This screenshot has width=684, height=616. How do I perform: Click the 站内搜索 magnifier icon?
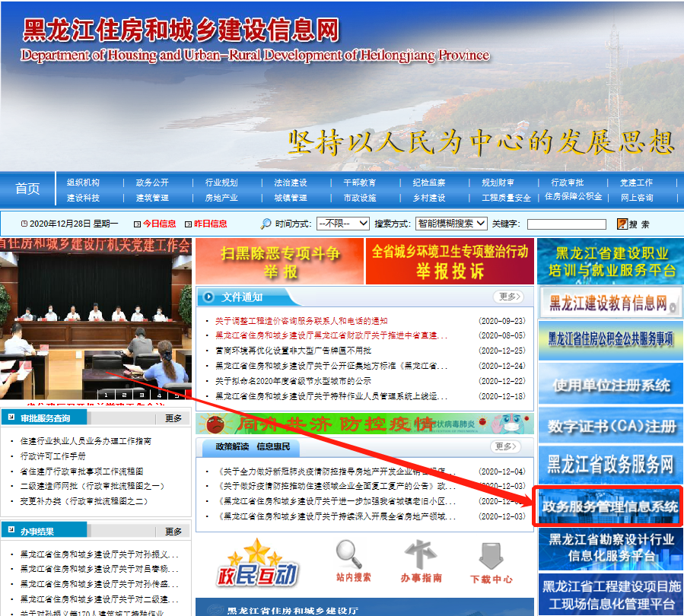[349, 554]
